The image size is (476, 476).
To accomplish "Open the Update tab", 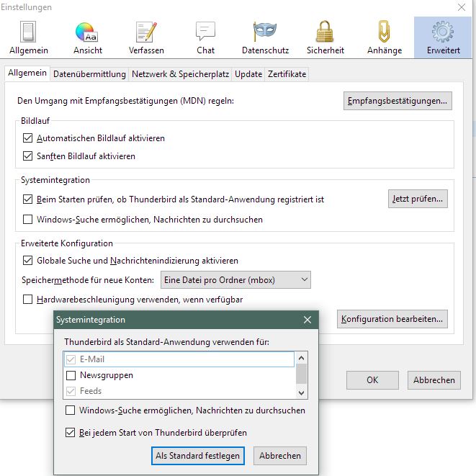I will click(x=248, y=74).
